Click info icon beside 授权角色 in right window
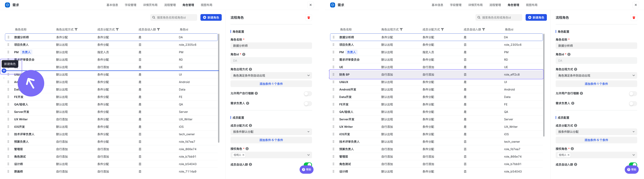Screen dimensions: 644x179 click(572, 149)
